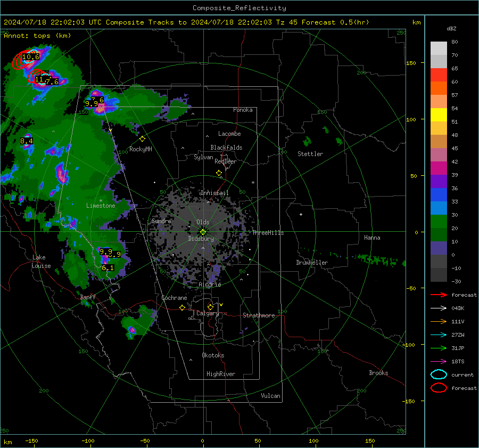The image size is (479, 448).
Task: Select the storm top label 8.4
Action: [x=27, y=141]
